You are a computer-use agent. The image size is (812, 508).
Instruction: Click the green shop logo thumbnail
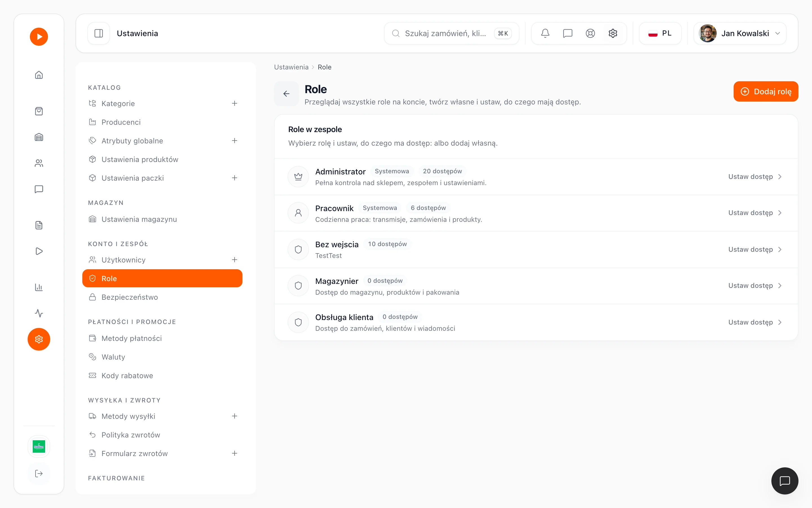pos(39,446)
